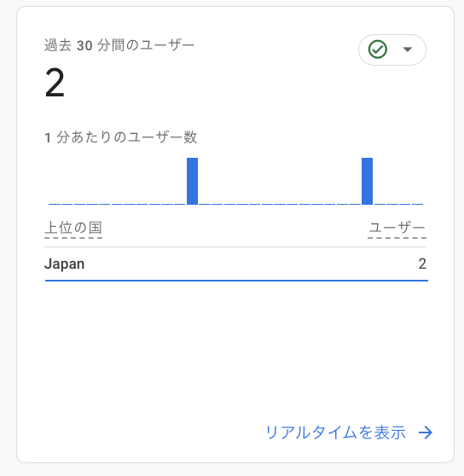Click the 過去 30 分間のユーザー heading

(x=119, y=45)
